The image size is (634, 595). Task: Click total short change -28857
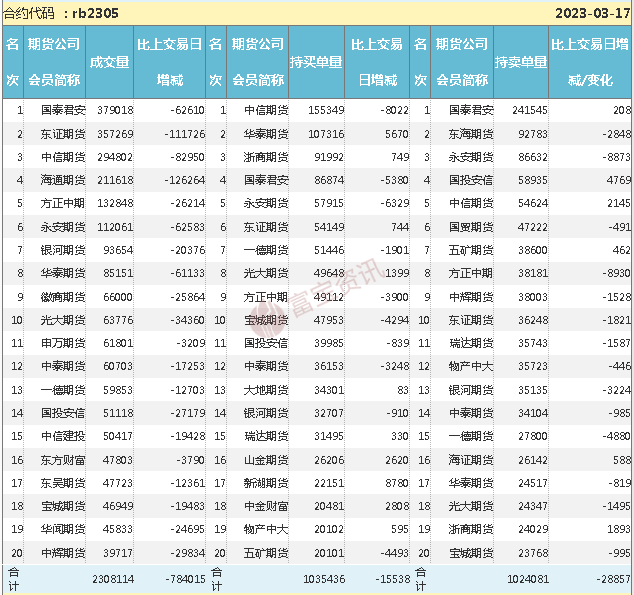(x=613, y=579)
